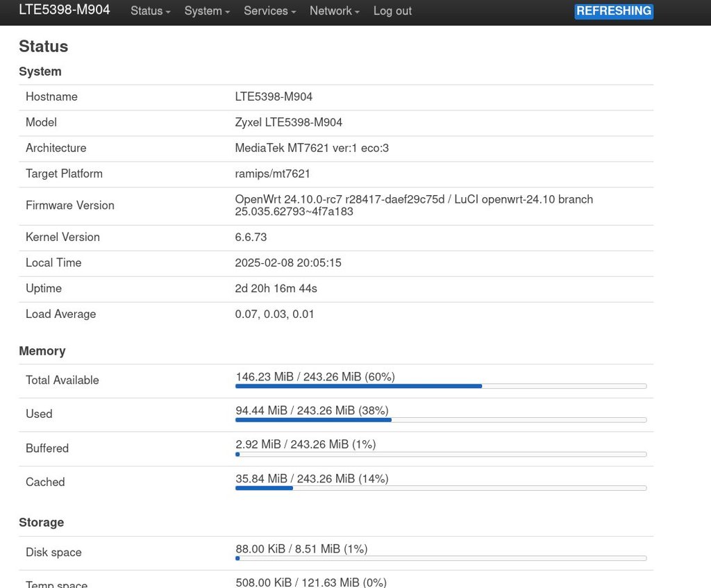The width and height of the screenshot is (711, 588).
Task: Click the Buffered memory progress bar
Action: 441,454
